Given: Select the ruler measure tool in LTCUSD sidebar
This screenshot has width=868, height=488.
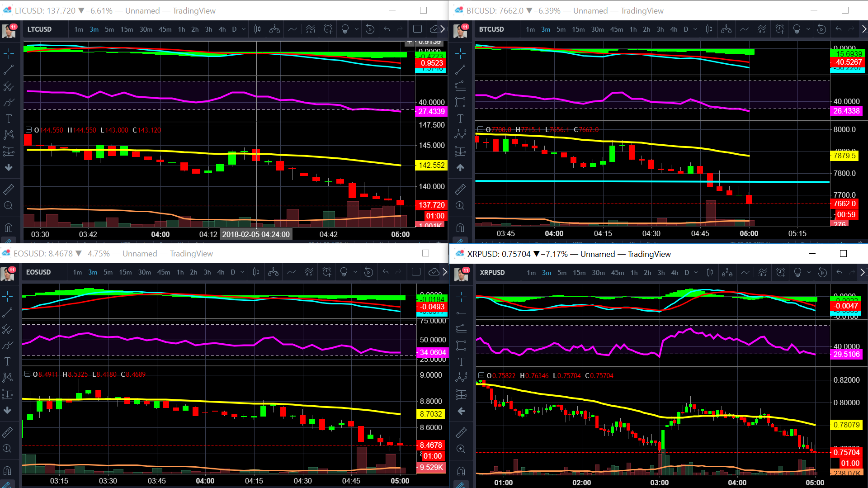Looking at the screenshot, I should [9, 189].
